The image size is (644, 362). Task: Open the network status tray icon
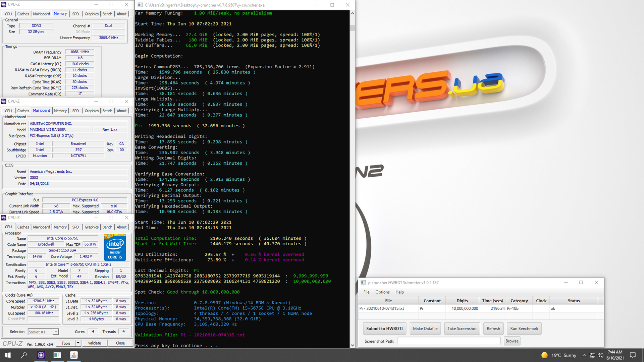coord(593,355)
